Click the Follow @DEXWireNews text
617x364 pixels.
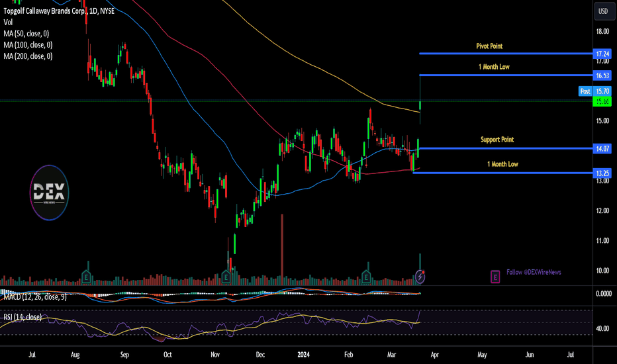(x=534, y=272)
